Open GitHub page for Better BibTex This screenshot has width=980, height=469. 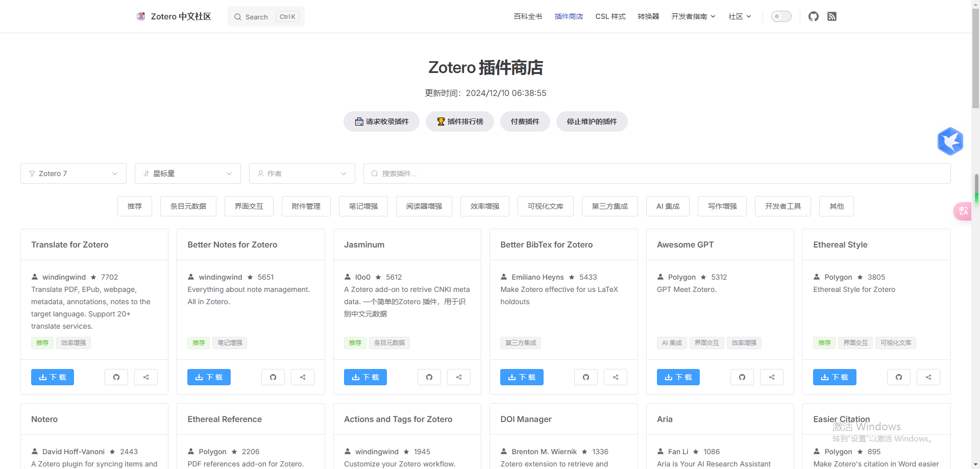coord(586,377)
